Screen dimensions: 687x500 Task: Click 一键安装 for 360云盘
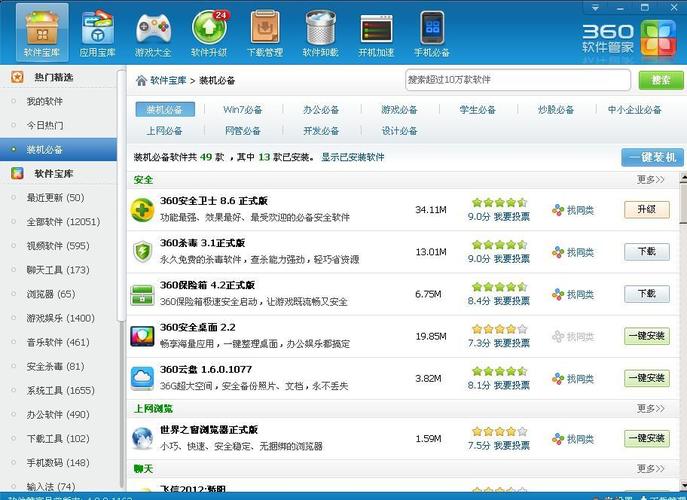click(x=647, y=378)
